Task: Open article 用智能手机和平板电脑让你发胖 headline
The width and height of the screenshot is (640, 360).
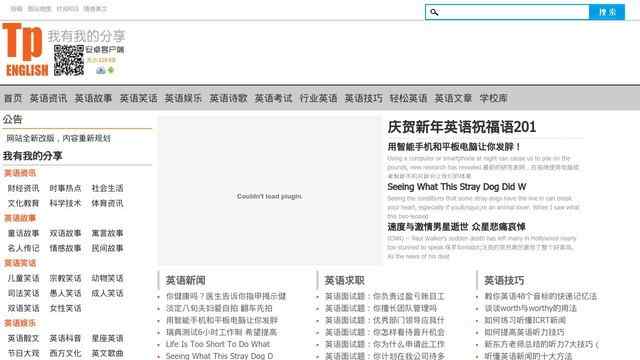Action: 454,147
